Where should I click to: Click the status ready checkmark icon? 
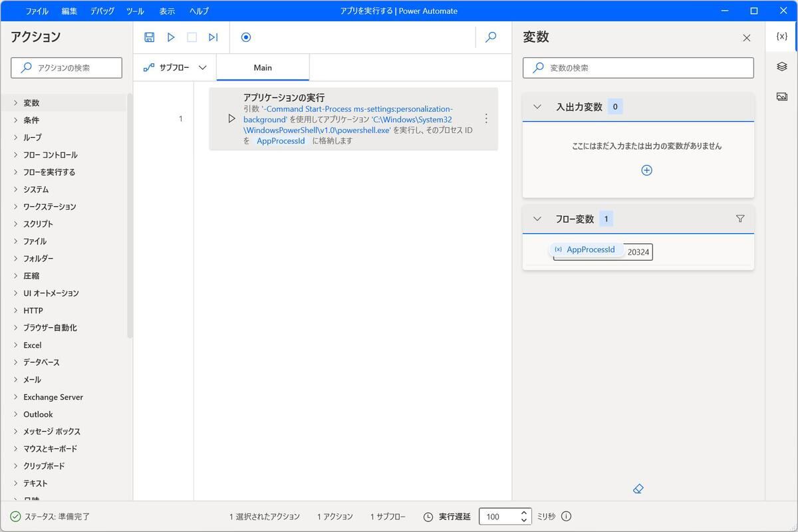[15, 517]
